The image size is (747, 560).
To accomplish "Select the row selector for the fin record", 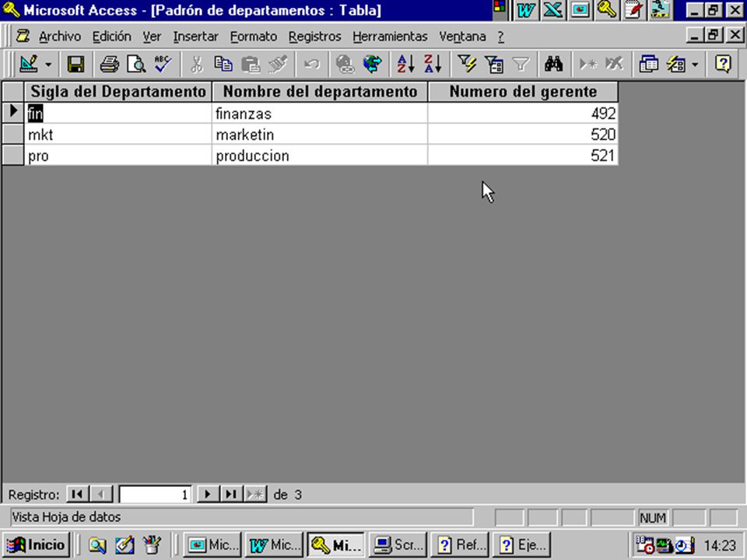I will (13, 112).
